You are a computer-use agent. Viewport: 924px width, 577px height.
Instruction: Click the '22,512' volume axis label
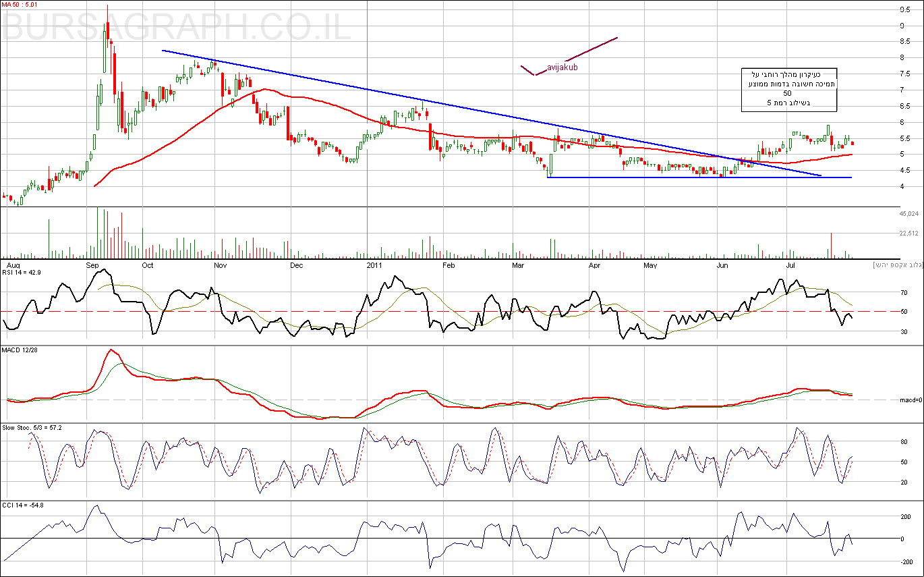909,233
